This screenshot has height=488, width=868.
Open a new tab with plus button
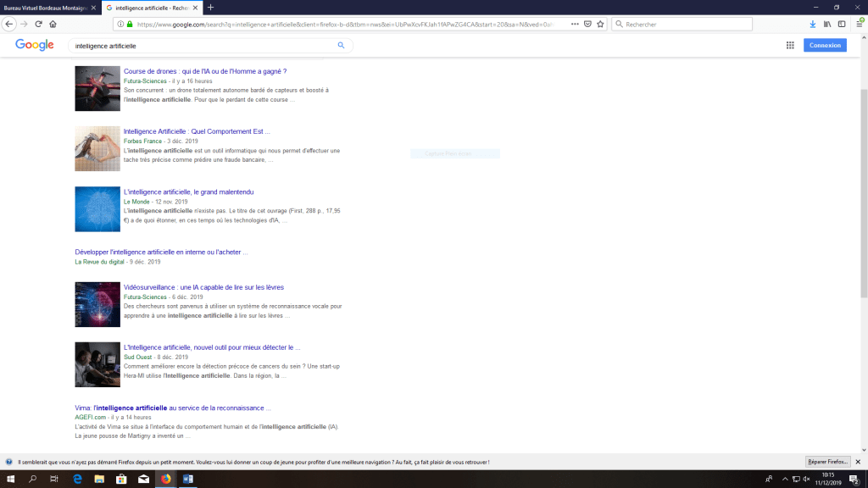point(210,7)
